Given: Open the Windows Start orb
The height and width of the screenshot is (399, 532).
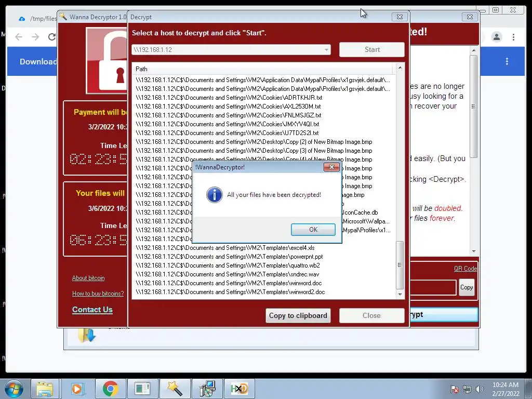Looking at the screenshot, I should pos(14,389).
